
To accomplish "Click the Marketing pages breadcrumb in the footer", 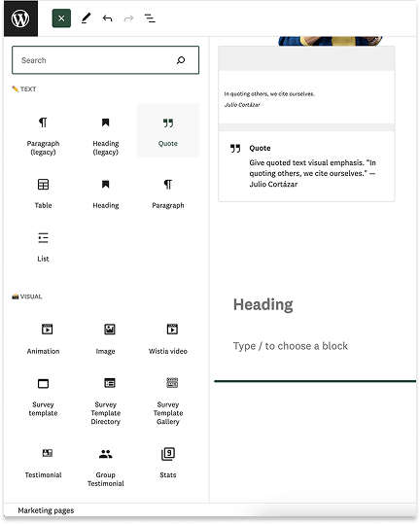I will (46, 510).
